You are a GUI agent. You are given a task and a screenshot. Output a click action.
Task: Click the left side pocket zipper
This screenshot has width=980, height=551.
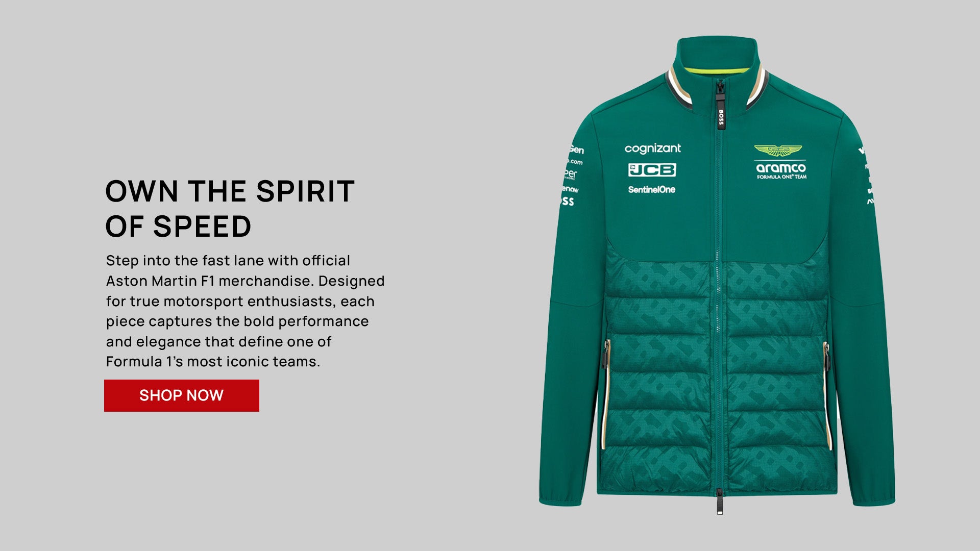(606, 354)
